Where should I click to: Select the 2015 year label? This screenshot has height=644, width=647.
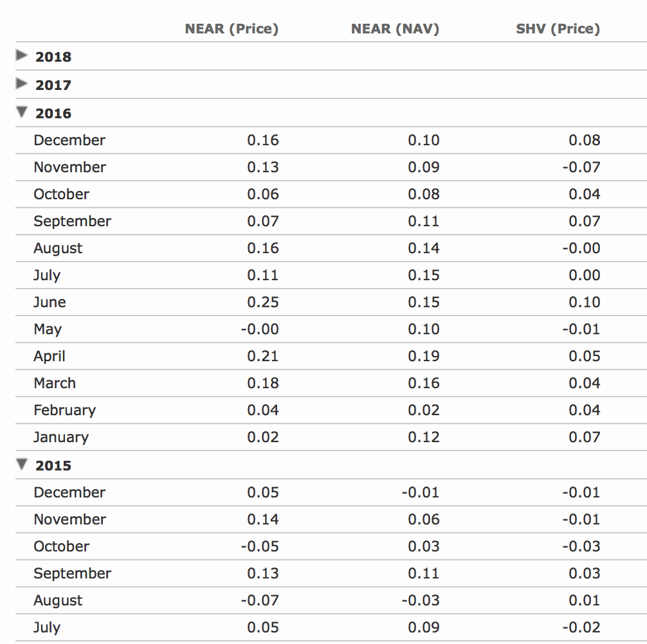(x=53, y=465)
